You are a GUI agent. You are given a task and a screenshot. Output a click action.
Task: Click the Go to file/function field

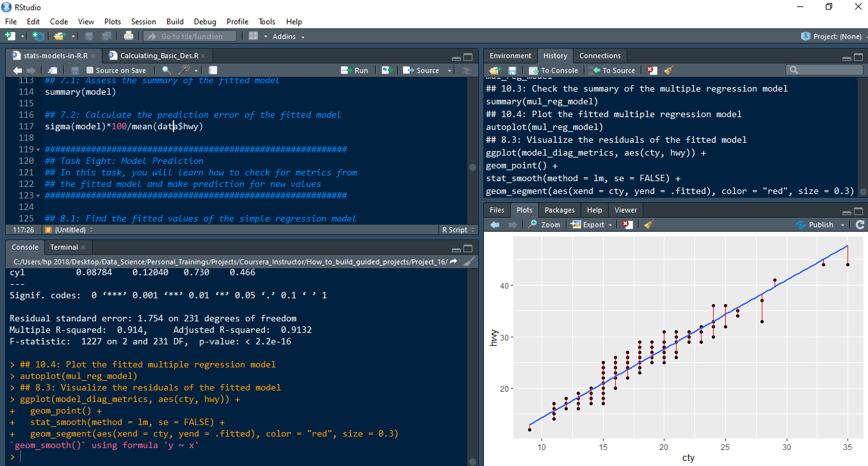click(x=191, y=36)
